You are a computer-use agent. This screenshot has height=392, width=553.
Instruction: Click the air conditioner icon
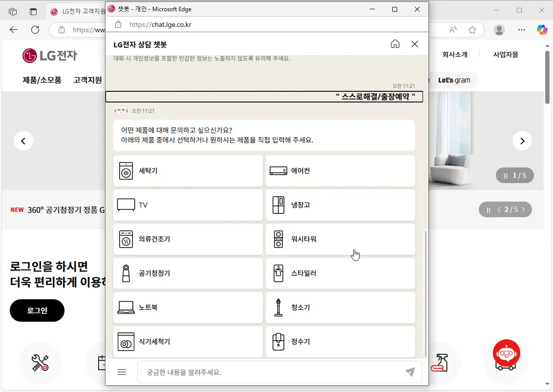coord(278,171)
